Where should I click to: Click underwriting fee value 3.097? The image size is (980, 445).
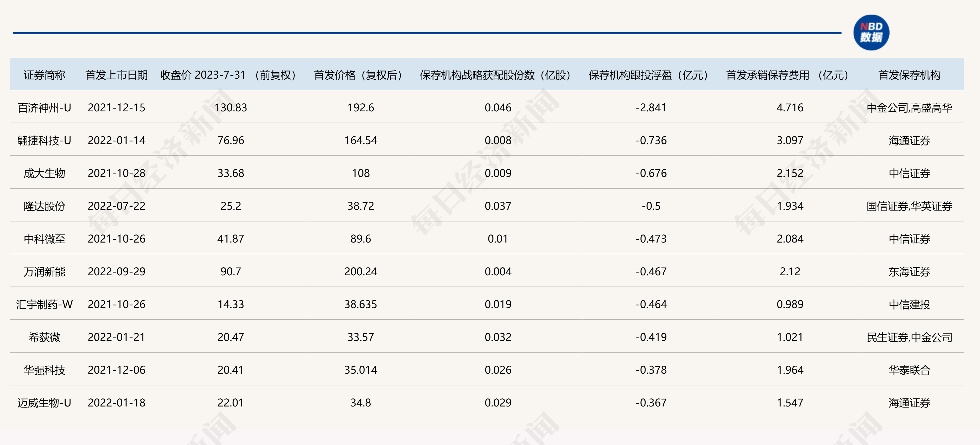coord(790,140)
